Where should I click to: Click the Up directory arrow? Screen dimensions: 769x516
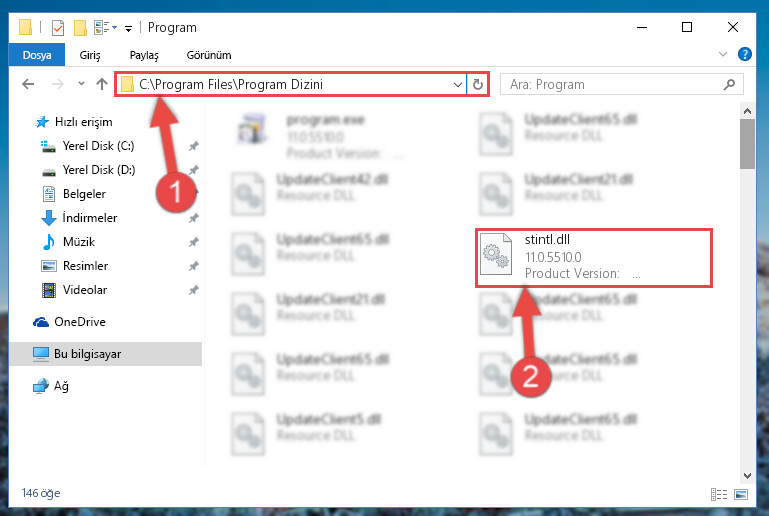click(x=102, y=84)
